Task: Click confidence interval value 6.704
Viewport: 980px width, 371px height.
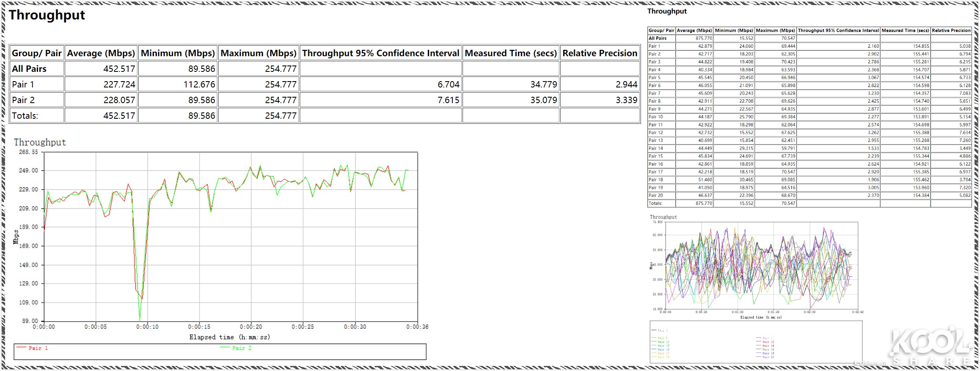Action: [449, 85]
